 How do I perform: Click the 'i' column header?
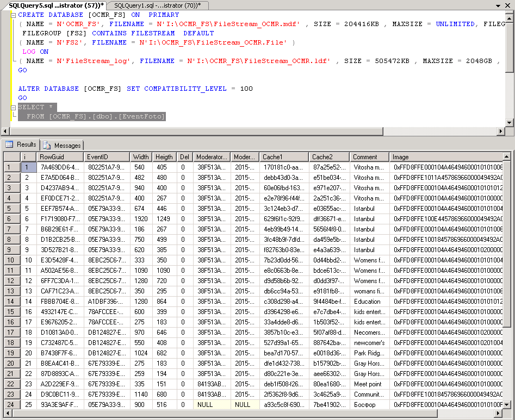[29, 157]
